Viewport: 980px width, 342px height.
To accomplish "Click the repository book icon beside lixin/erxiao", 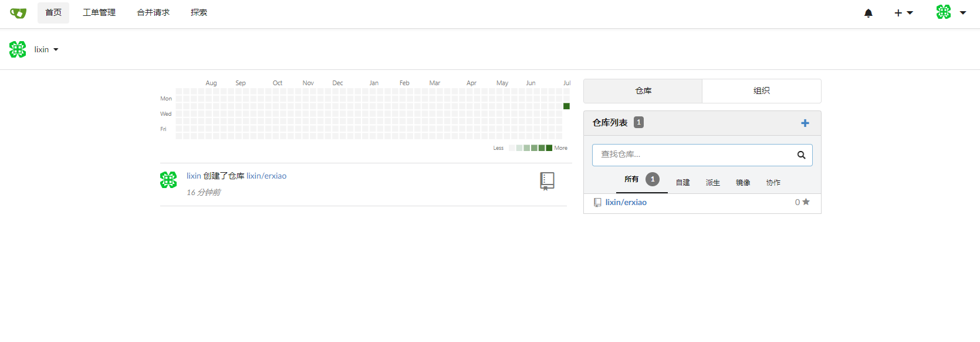I will click(x=598, y=202).
